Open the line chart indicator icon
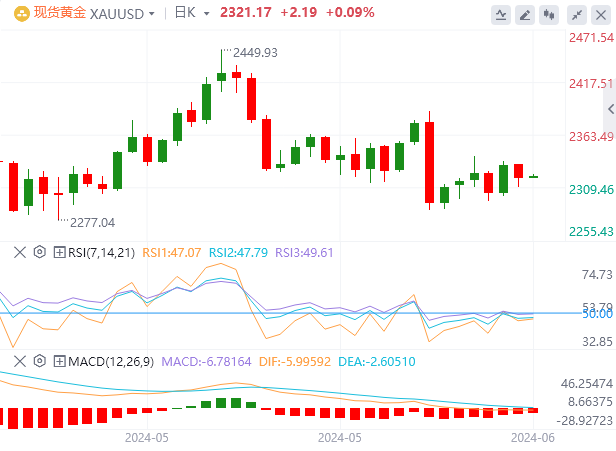Screen dimensions: 616x451 point(501,15)
